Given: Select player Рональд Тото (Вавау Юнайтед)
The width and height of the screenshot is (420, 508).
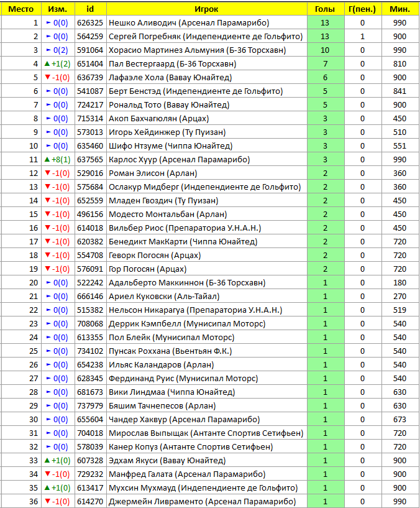Looking at the screenshot, I should (x=169, y=105).
